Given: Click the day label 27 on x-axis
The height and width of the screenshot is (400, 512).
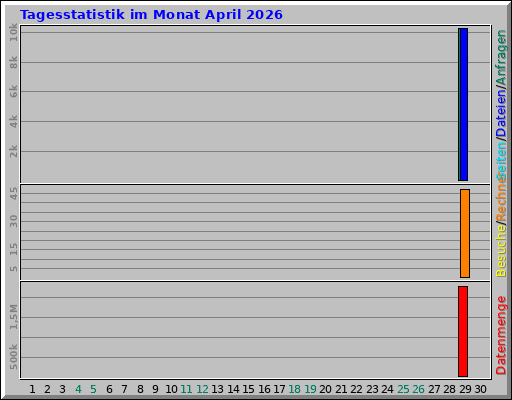Looking at the screenshot, I should [x=434, y=389].
